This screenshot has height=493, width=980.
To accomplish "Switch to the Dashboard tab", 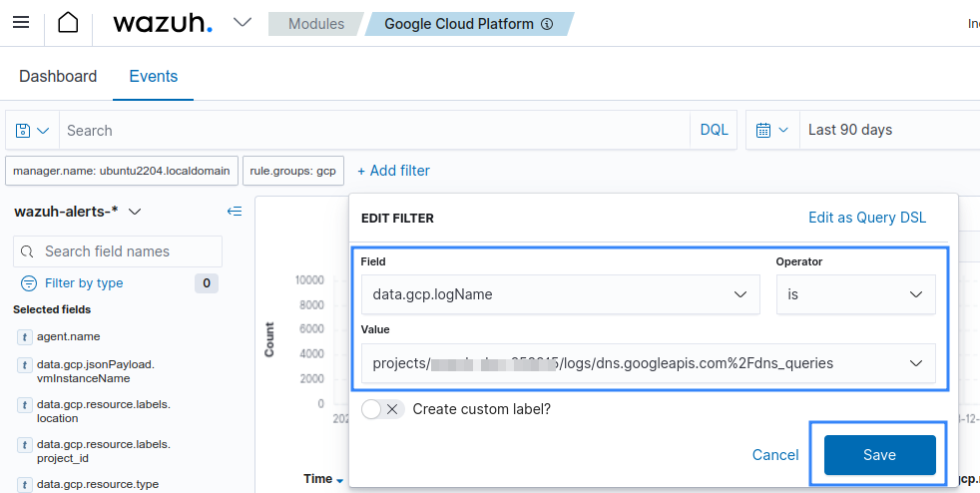I will pyautogui.click(x=58, y=76).
